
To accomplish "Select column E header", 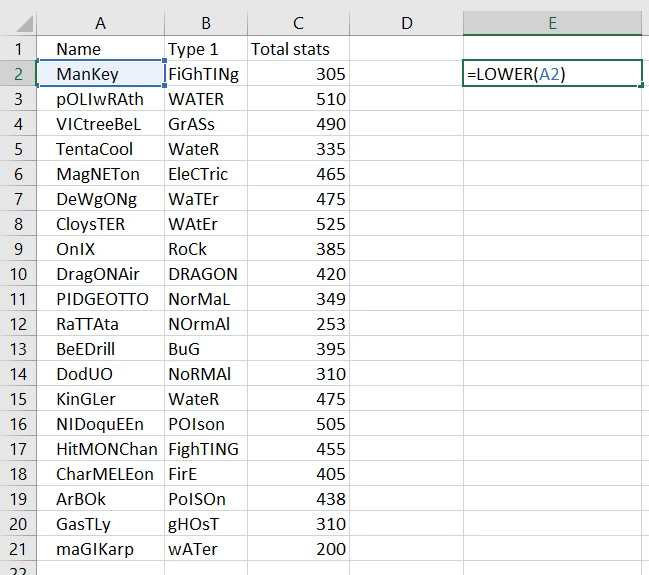I will pyautogui.click(x=553, y=23).
